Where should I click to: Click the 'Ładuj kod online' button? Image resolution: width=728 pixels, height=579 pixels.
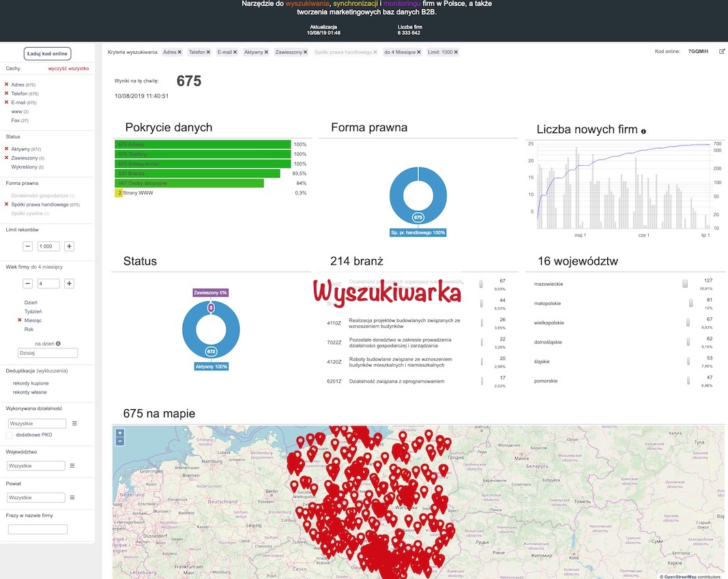click(x=48, y=53)
